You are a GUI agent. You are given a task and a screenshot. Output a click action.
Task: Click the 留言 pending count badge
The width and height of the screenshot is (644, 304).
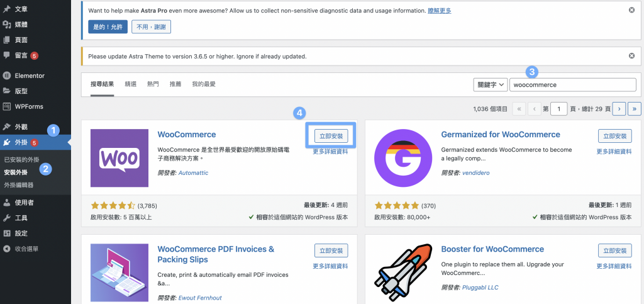coord(35,55)
